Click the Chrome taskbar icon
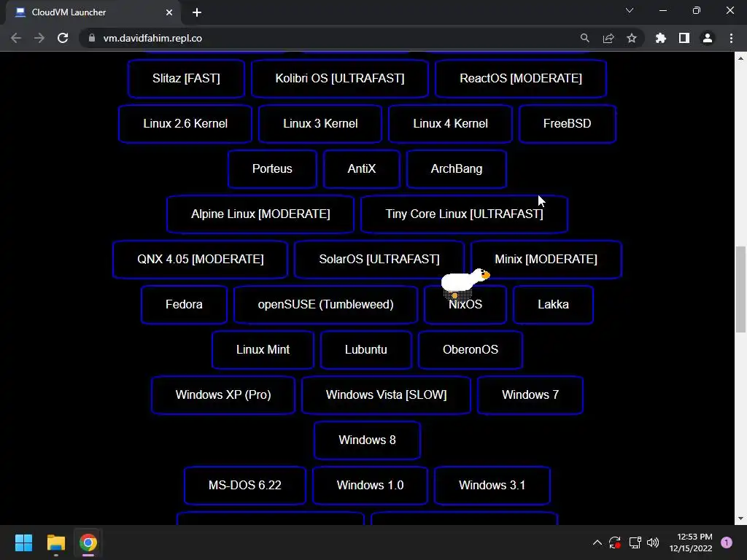 (x=88, y=542)
